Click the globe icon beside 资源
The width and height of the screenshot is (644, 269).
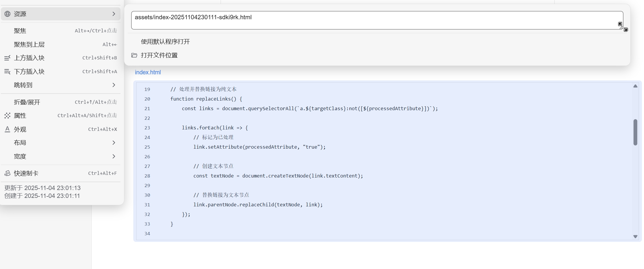[8, 14]
